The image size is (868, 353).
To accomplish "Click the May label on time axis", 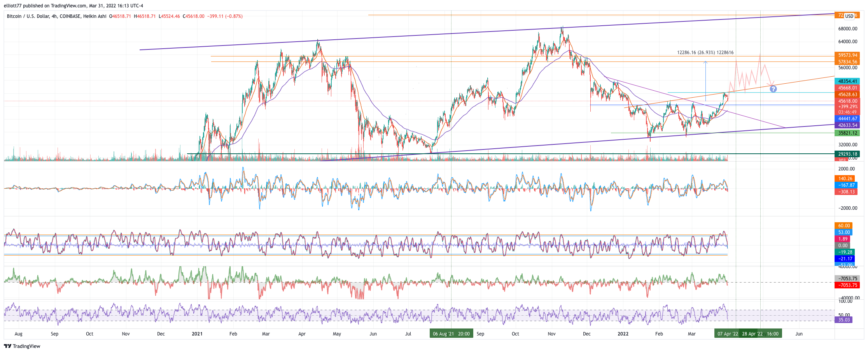I will pyautogui.click(x=337, y=334).
